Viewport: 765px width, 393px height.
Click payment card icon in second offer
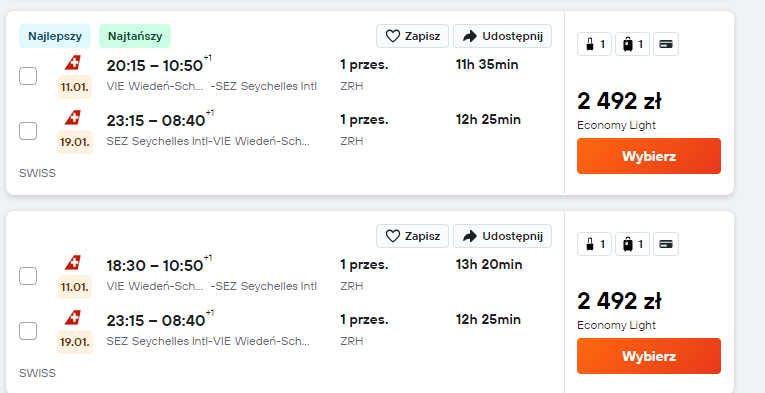click(666, 244)
